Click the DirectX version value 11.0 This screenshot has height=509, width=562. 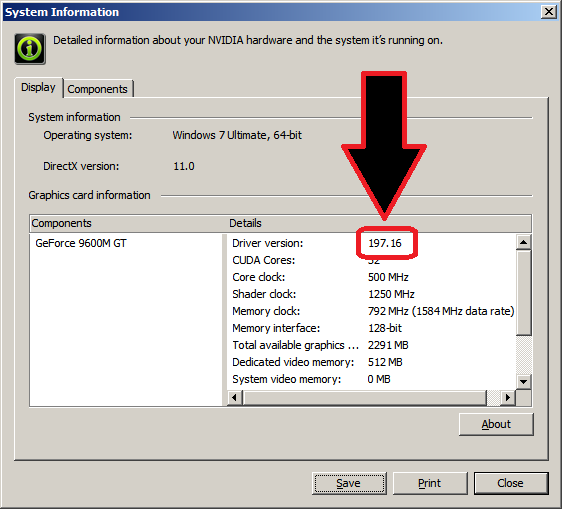pyautogui.click(x=184, y=166)
